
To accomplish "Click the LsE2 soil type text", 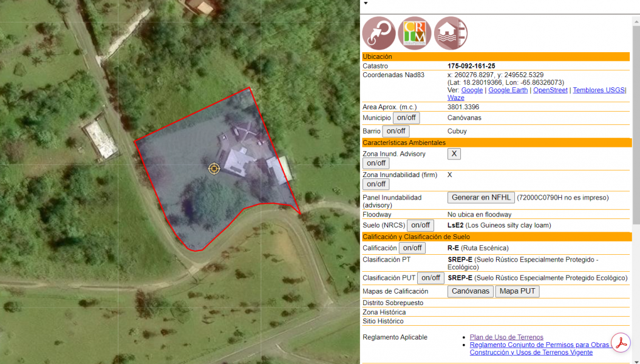I will coord(455,225).
